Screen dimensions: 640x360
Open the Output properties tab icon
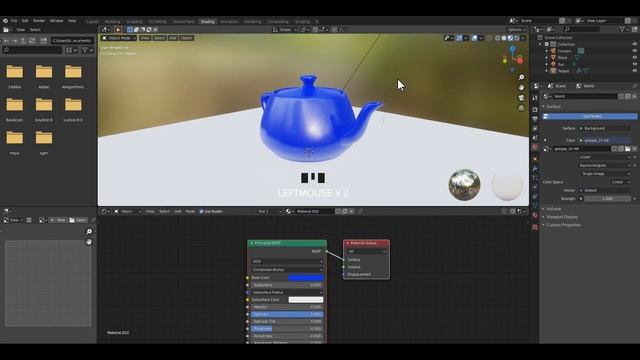tap(535, 119)
